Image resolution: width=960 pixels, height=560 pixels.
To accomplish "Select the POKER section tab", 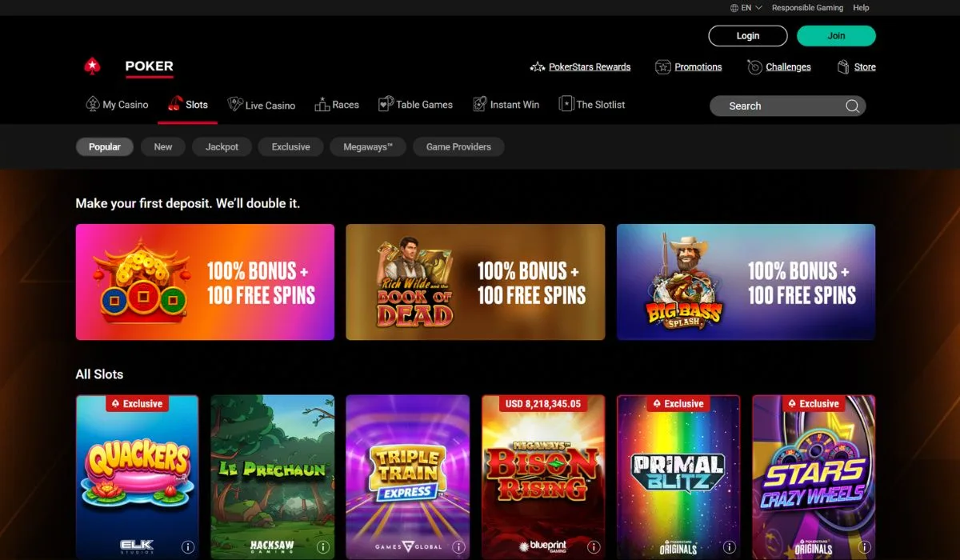I will pyautogui.click(x=149, y=66).
